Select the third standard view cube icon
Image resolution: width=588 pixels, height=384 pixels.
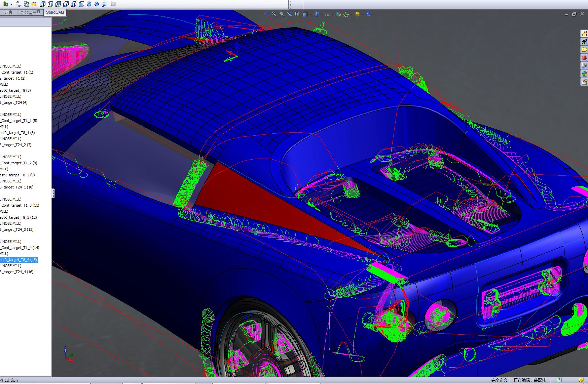[x=58, y=4]
